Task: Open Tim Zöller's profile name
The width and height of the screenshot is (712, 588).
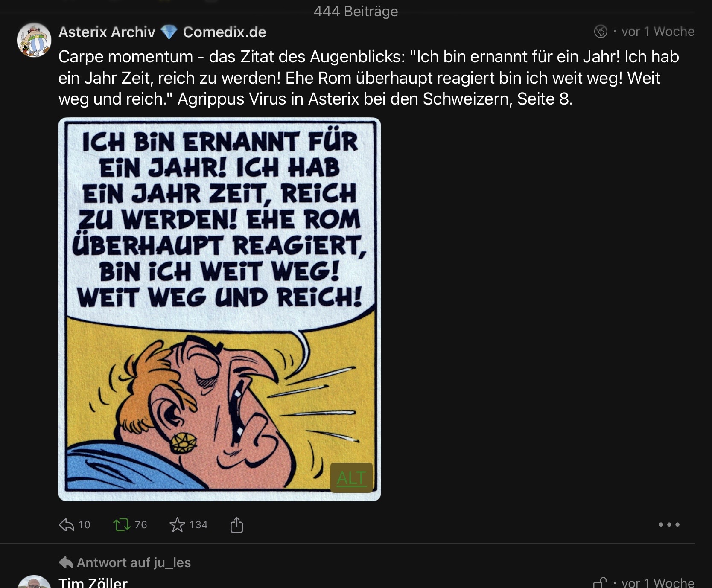Action: [x=93, y=582]
